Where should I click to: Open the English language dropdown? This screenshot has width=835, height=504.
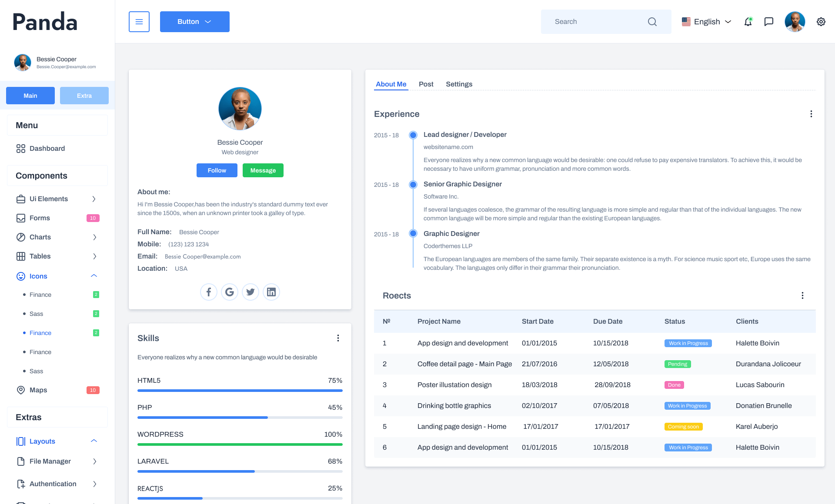coord(707,22)
